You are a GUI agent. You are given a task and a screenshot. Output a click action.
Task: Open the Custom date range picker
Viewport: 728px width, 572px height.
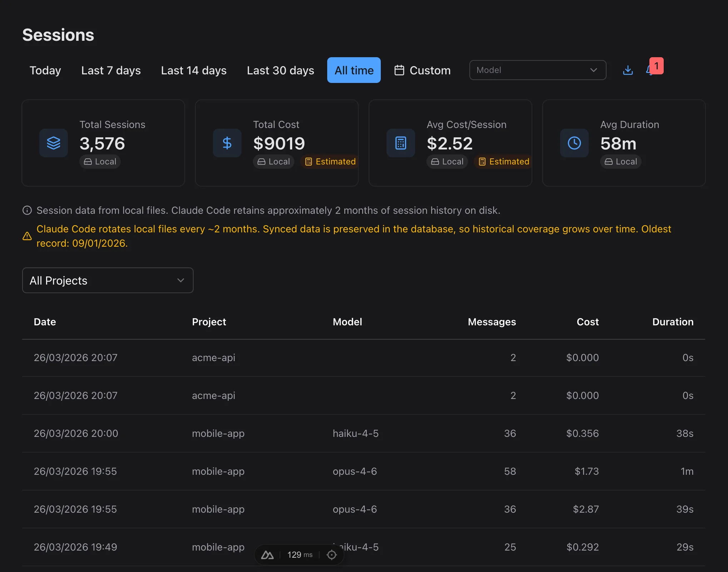pos(423,70)
